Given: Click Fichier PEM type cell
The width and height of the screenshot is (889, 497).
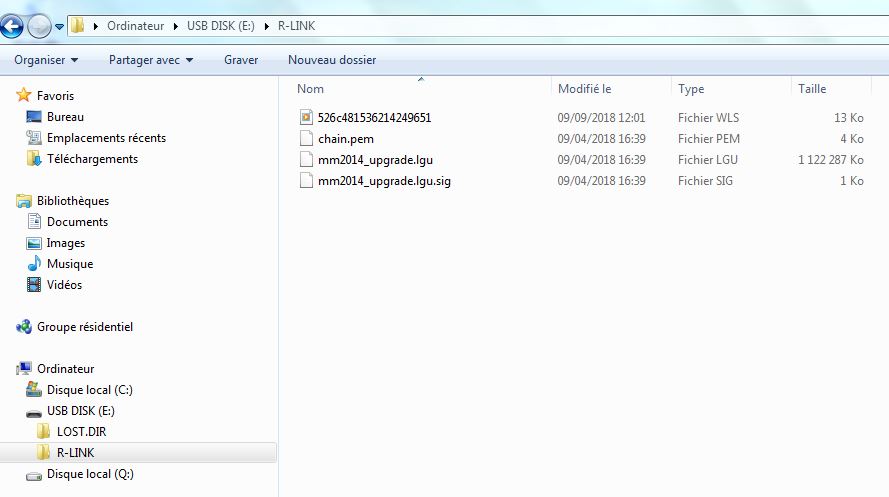Looking at the screenshot, I should point(709,139).
